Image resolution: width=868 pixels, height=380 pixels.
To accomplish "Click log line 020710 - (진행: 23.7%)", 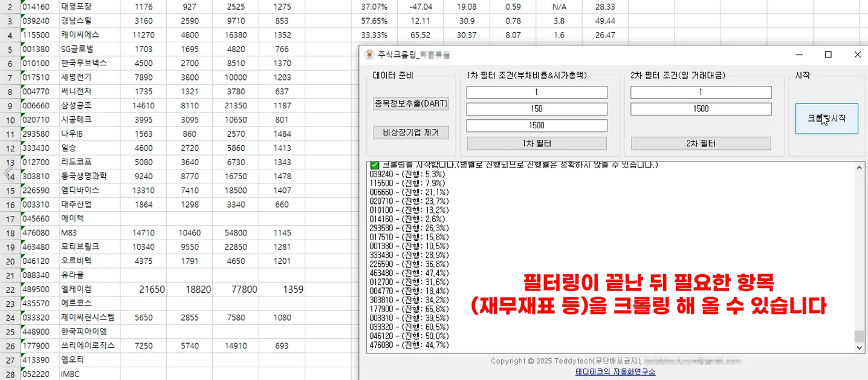I will point(409,201).
